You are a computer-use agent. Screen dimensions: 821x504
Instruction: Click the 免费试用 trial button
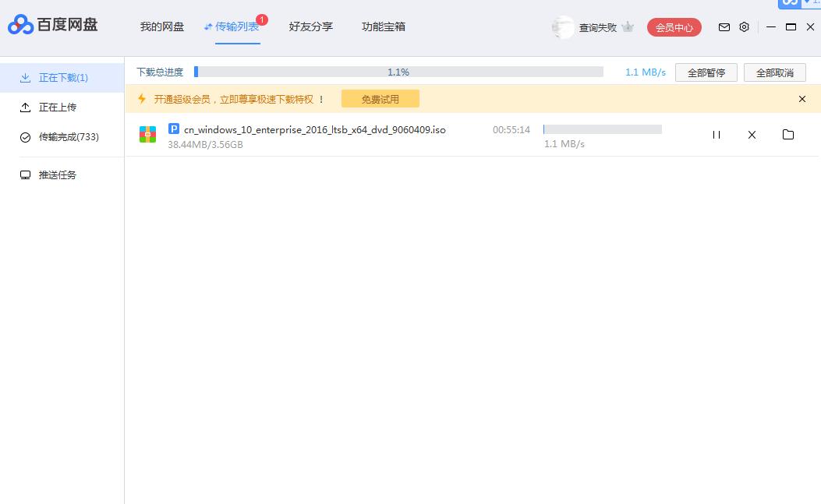380,99
